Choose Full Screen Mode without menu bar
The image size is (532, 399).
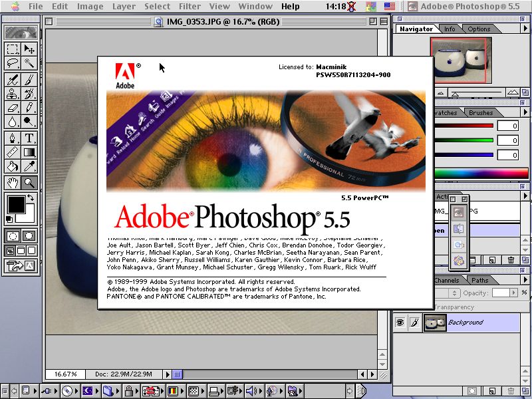click(32, 251)
